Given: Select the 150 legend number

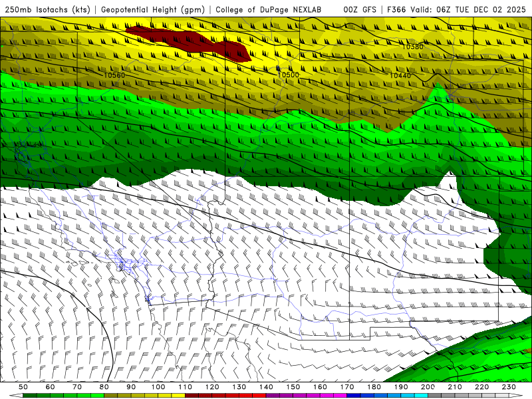Looking at the screenshot, I should (x=293, y=387).
